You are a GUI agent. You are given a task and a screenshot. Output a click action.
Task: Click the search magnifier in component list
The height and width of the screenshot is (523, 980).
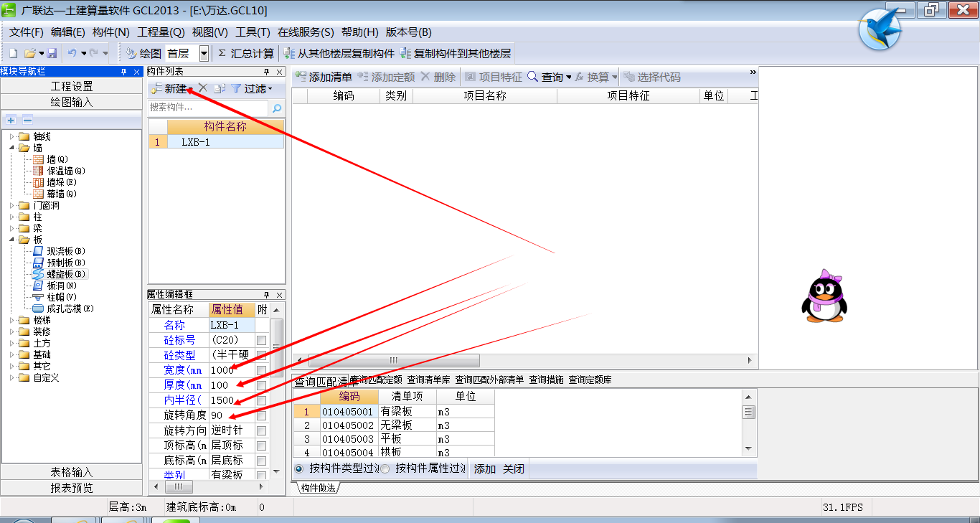(276, 108)
